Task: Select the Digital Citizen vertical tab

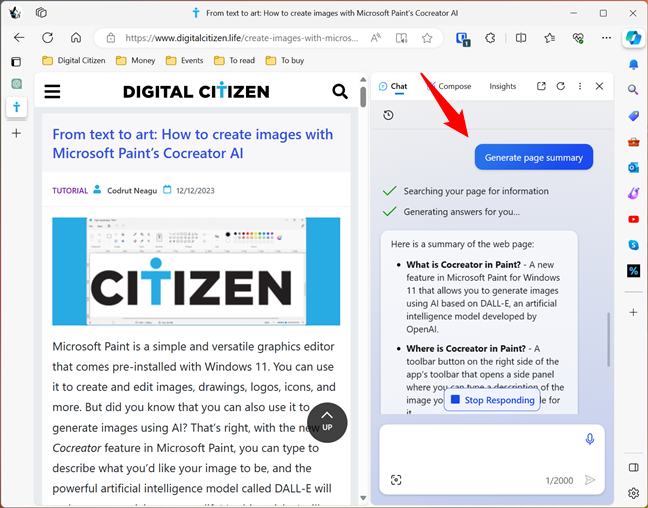Action: [17, 107]
